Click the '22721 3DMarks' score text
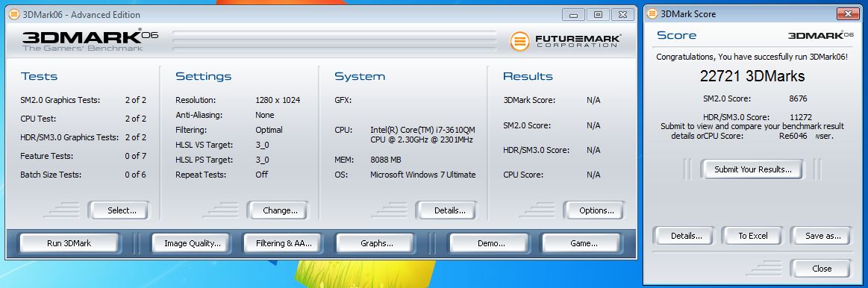 (752, 76)
